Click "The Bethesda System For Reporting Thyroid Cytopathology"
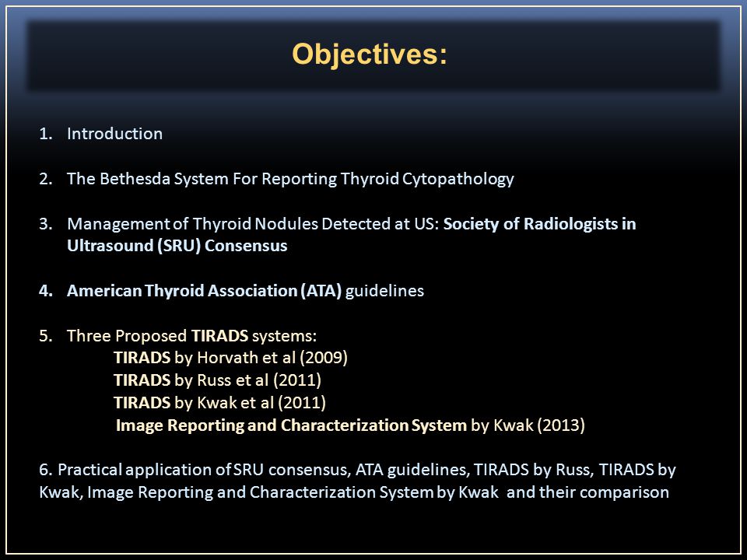747x560 pixels. tap(290, 179)
